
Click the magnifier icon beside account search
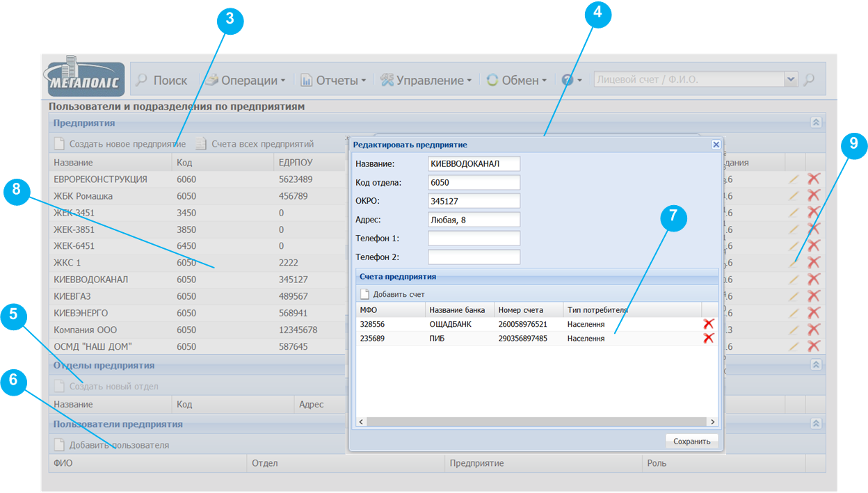(x=808, y=80)
